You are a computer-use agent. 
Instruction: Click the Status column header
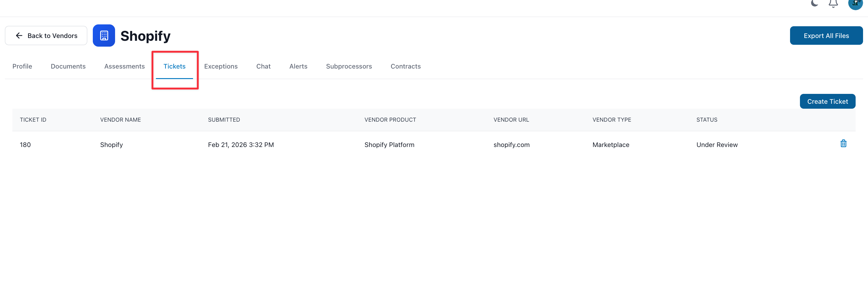(707, 120)
